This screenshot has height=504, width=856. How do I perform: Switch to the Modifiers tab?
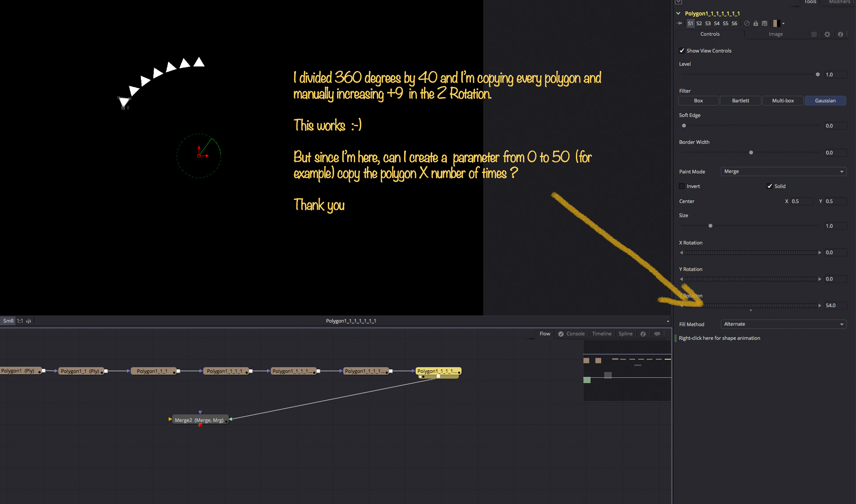(x=839, y=2)
